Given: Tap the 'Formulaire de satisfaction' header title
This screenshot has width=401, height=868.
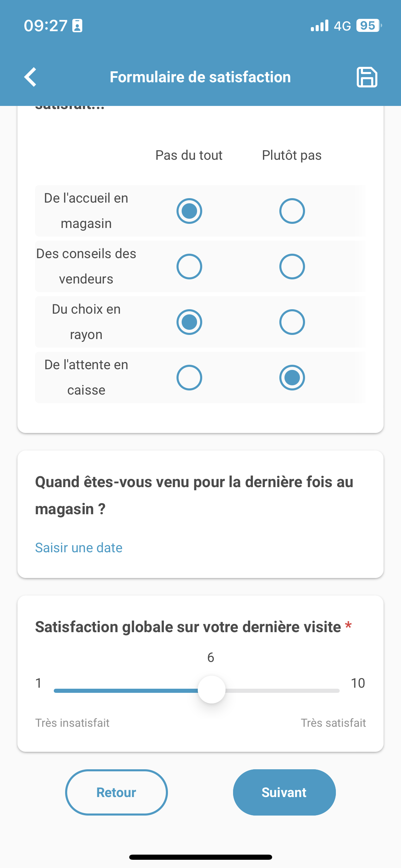Looking at the screenshot, I should tap(200, 77).
